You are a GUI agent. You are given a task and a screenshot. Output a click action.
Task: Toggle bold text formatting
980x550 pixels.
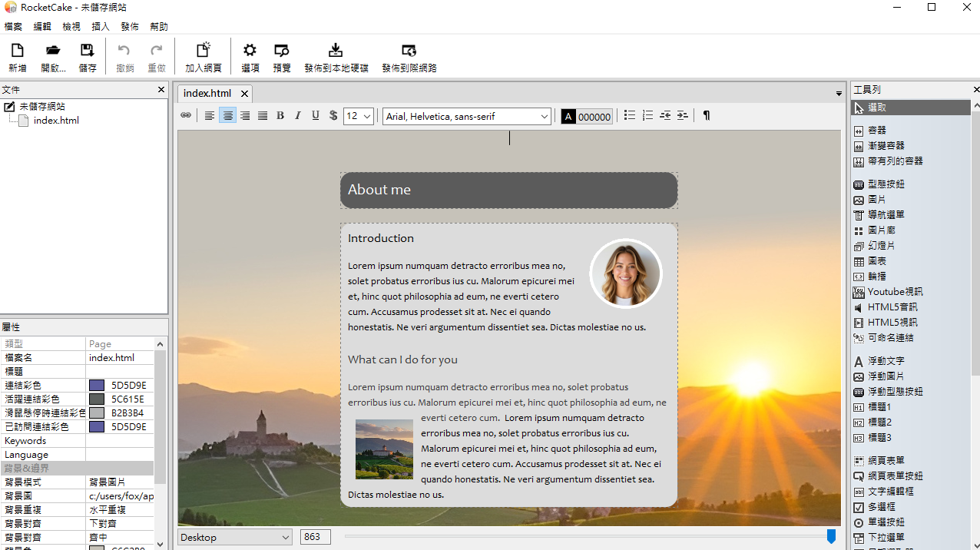coord(280,116)
